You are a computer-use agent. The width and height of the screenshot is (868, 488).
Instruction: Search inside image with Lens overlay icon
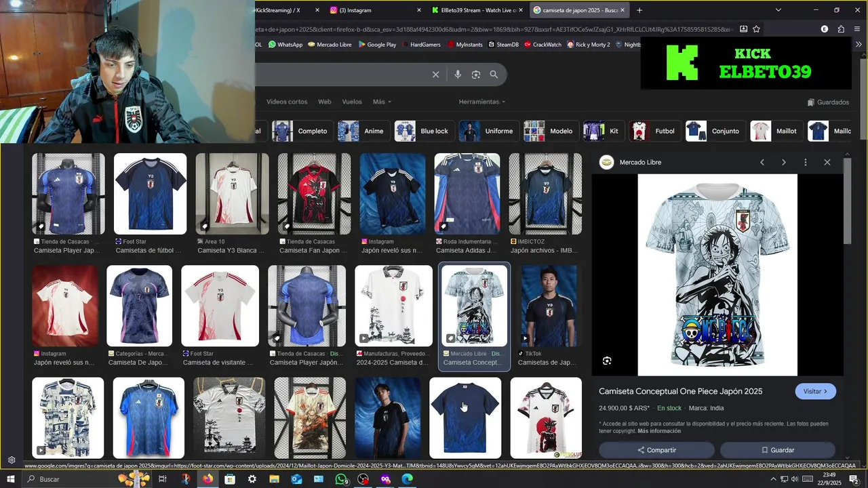(x=607, y=361)
